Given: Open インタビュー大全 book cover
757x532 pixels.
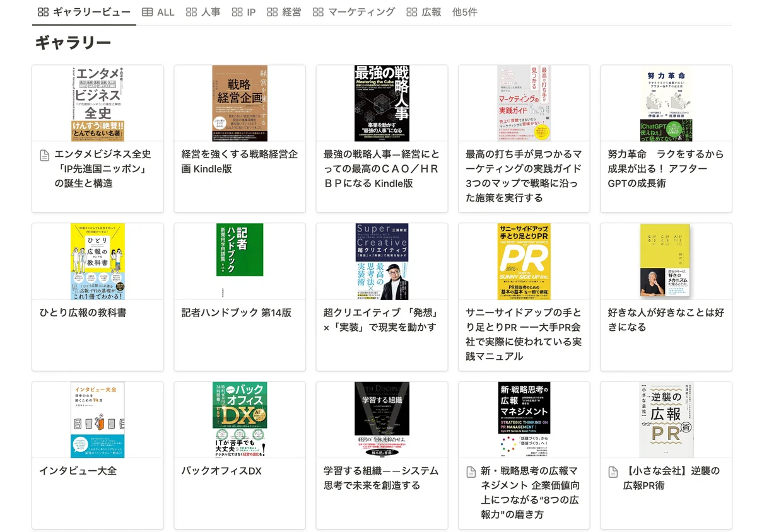Looking at the screenshot, I should [x=98, y=420].
